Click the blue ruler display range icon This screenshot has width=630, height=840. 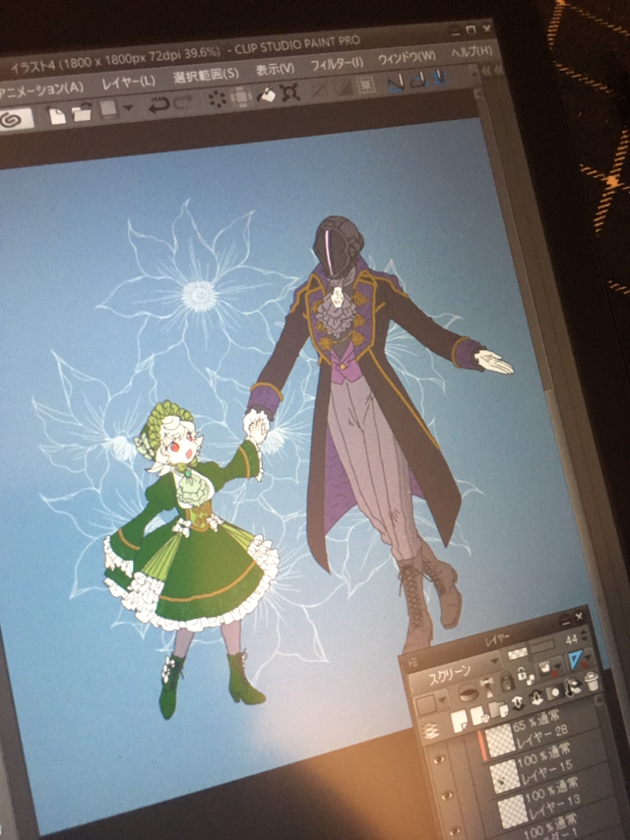[575, 658]
